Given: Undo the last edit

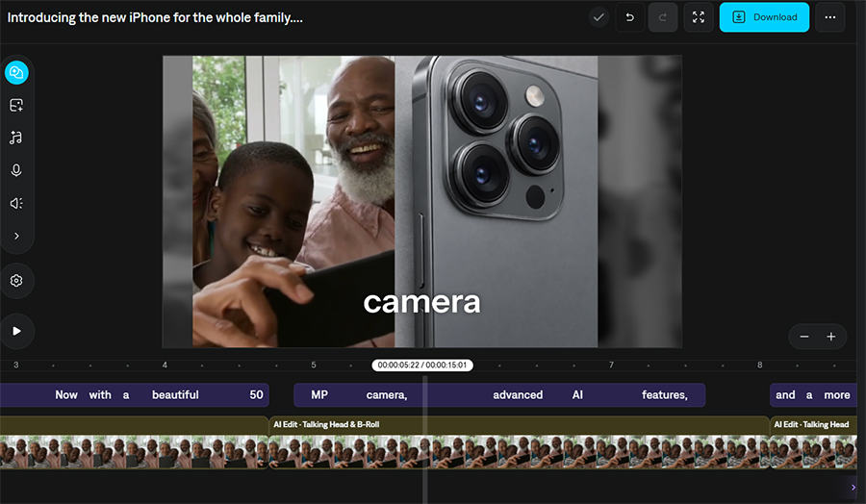Looking at the screenshot, I should [629, 17].
